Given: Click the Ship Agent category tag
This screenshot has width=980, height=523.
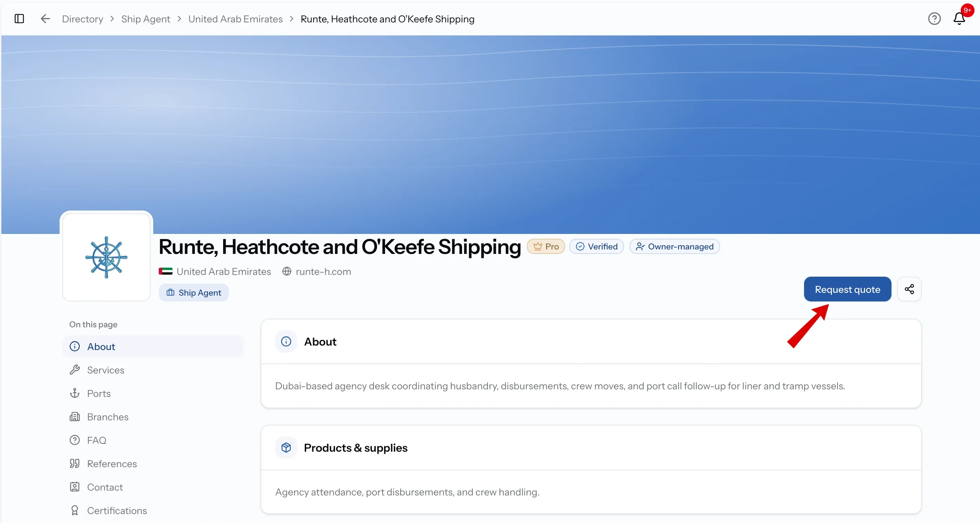Looking at the screenshot, I should pyautogui.click(x=194, y=293).
